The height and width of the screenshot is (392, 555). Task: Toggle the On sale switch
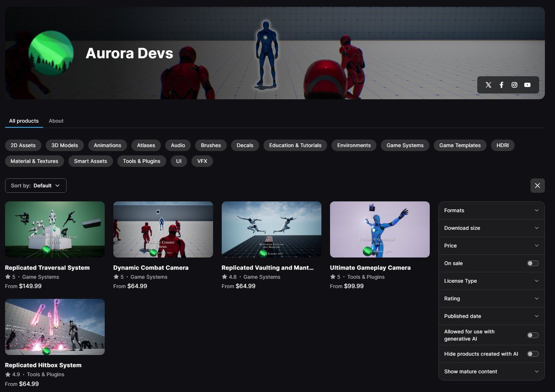tap(533, 263)
